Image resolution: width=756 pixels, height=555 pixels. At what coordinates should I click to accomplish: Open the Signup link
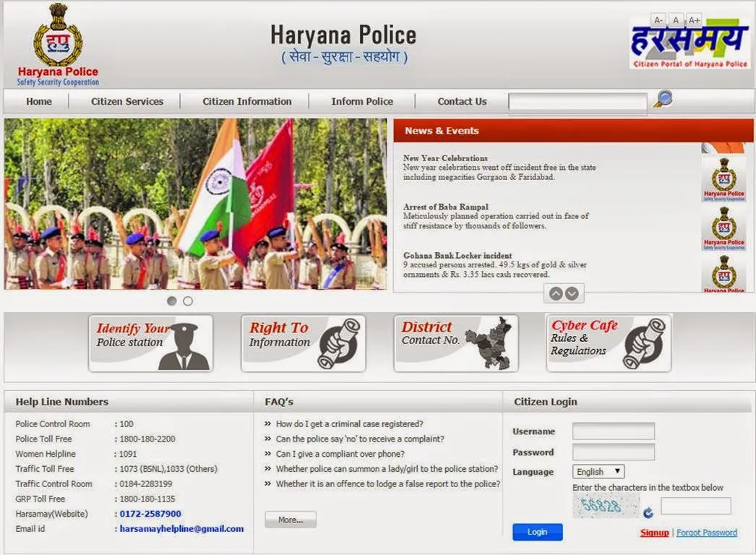[x=654, y=533]
